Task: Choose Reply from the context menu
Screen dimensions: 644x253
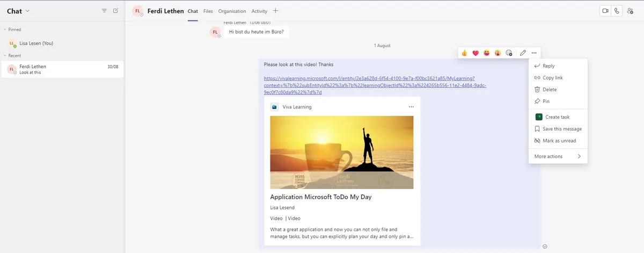Action: click(558, 66)
